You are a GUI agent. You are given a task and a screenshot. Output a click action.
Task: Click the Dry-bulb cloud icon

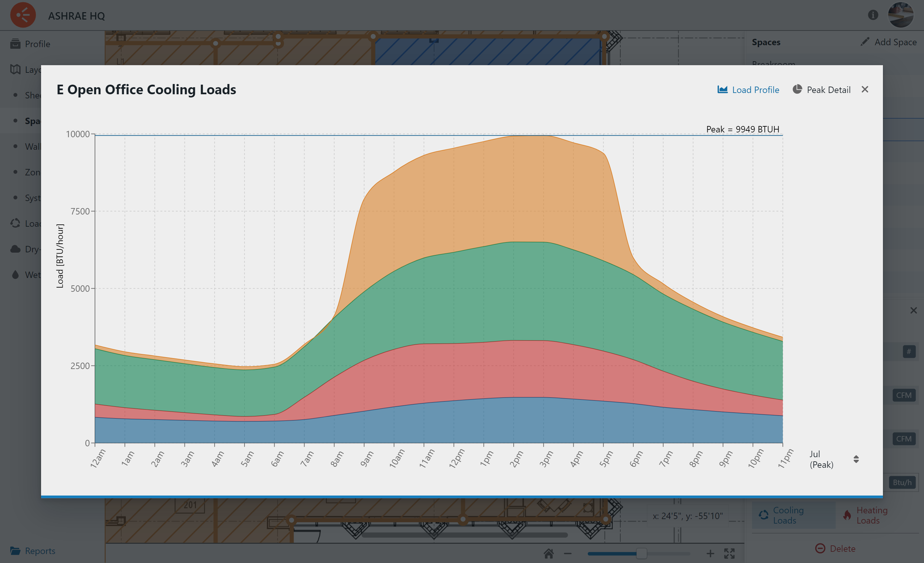pyautogui.click(x=15, y=249)
